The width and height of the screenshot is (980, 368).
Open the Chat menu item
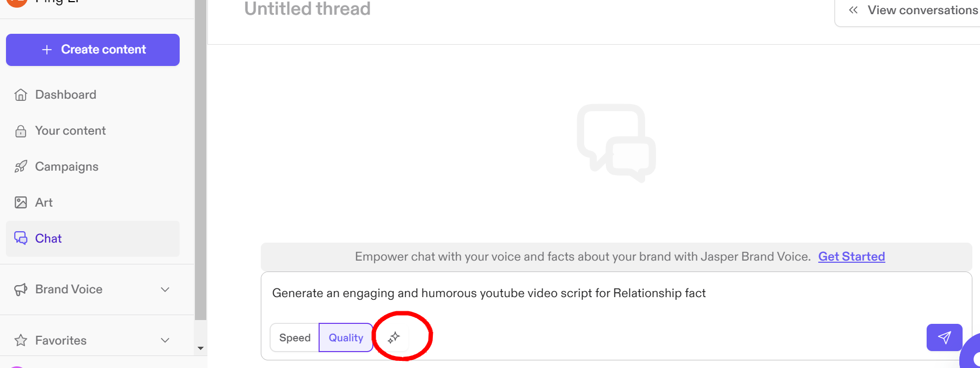point(48,239)
